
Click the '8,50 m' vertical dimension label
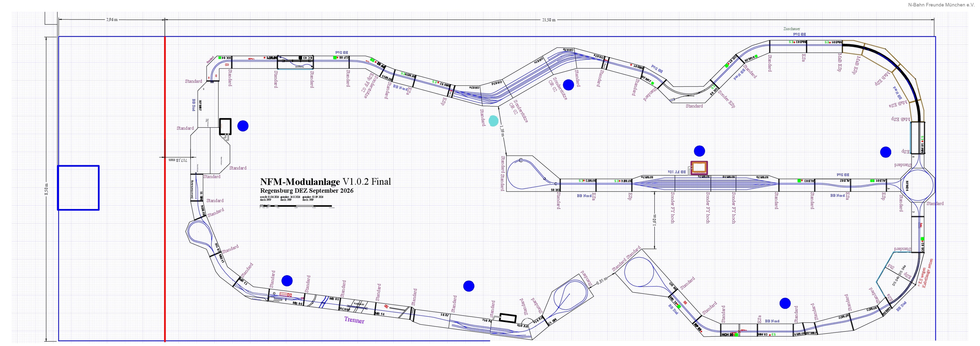[x=46, y=189]
